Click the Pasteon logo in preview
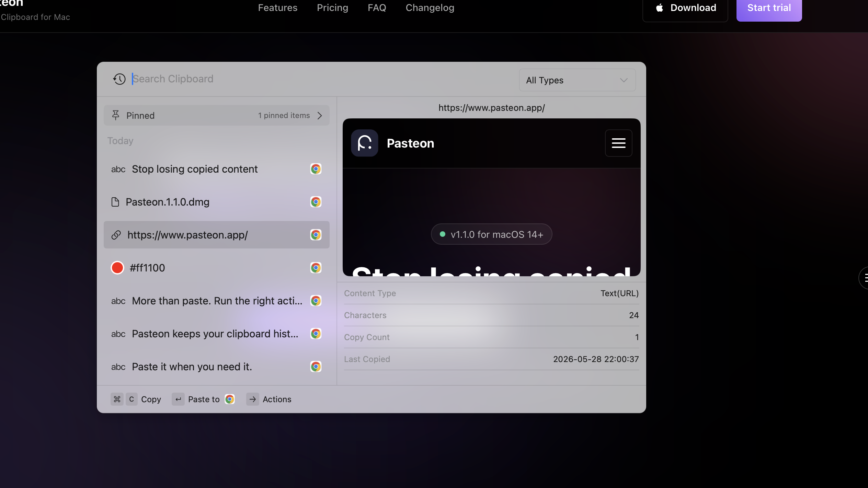The width and height of the screenshot is (868, 488). (364, 143)
